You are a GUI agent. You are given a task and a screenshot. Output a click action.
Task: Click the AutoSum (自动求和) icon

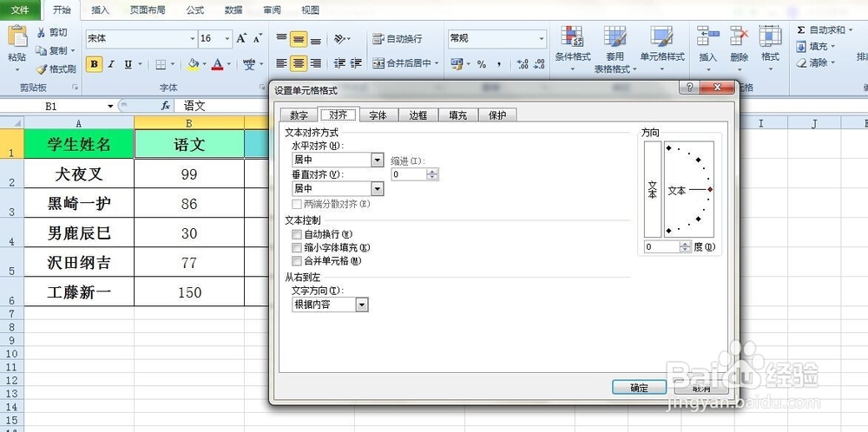[x=800, y=29]
